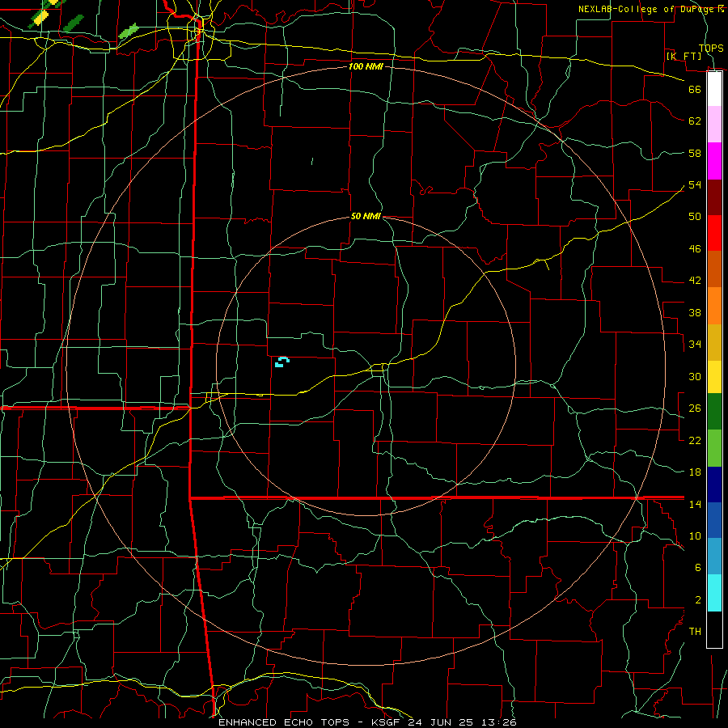Viewport: 728px width, 728px height.
Task: Select the dark green legend swatch
Action: click(714, 412)
